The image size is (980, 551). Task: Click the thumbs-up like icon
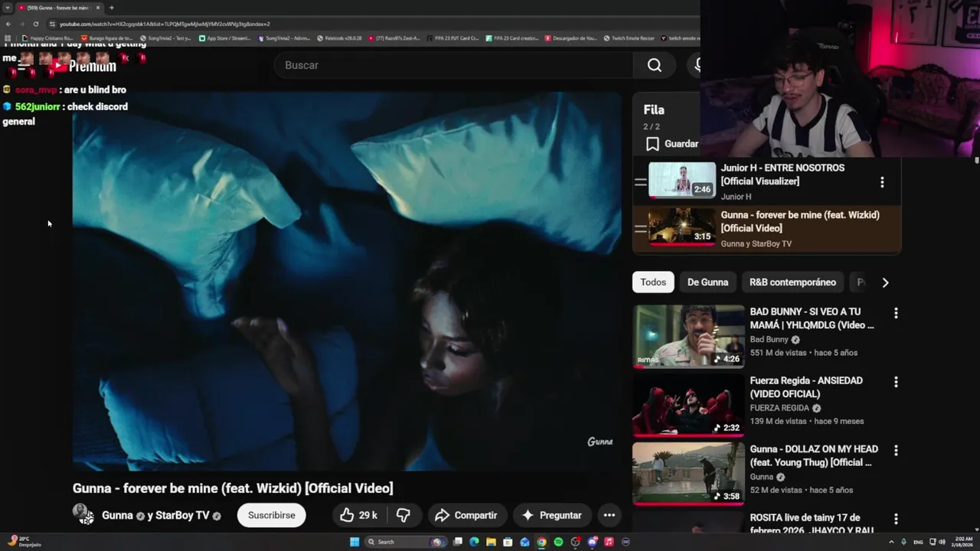click(x=347, y=515)
